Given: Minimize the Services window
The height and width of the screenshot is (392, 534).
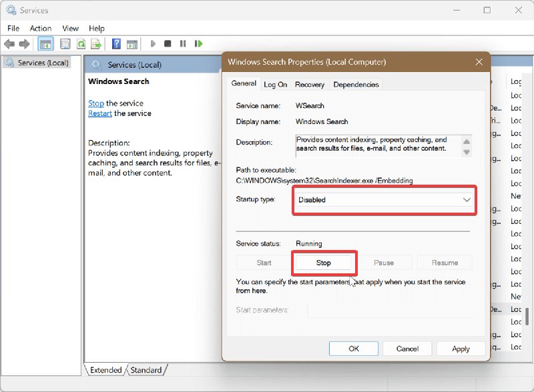Looking at the screenshot, I should (x=457, y=10).
